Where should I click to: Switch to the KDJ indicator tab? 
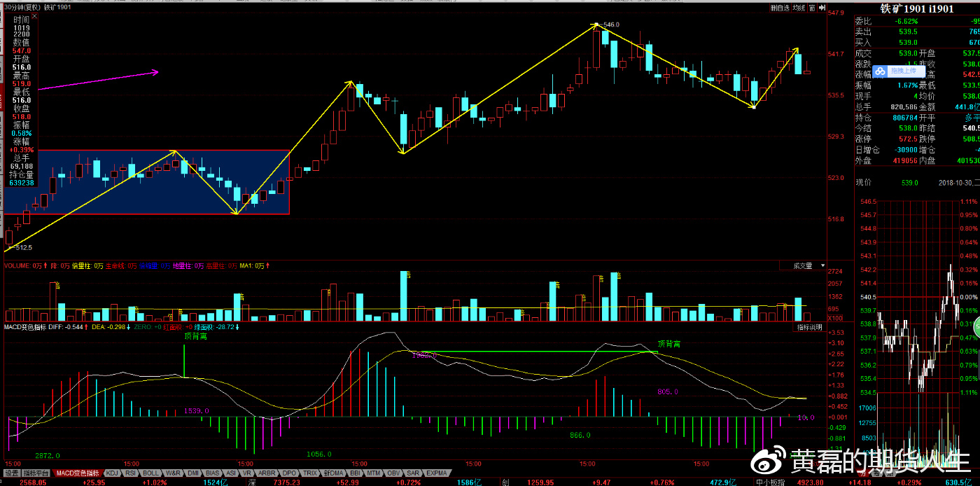pos(112,473)
